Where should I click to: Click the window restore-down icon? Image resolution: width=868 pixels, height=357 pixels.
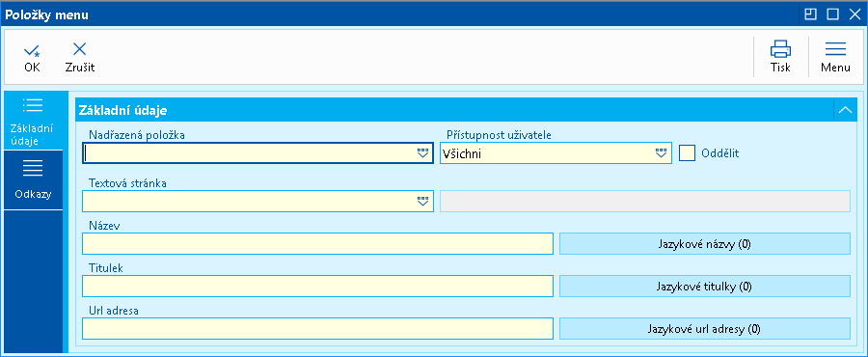point(810,14)
